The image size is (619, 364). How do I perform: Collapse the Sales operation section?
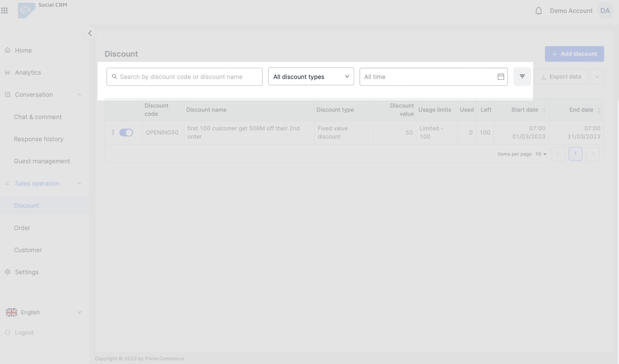click(79, 184)
